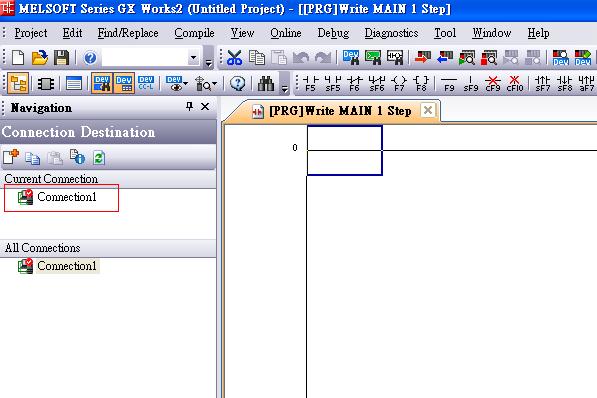Image resolution: width=597 pixels, height=398 pixels.
Task: Insert open contact with the F5 icon
Action: pos(310,83)
